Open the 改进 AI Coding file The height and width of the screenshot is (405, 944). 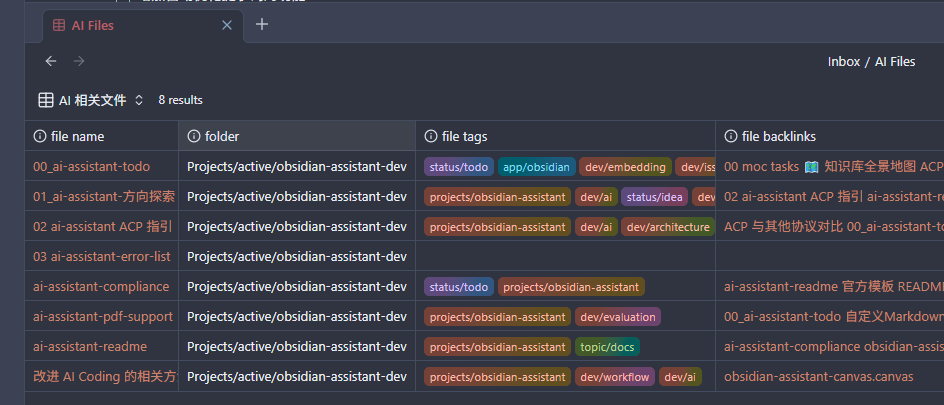105,377
